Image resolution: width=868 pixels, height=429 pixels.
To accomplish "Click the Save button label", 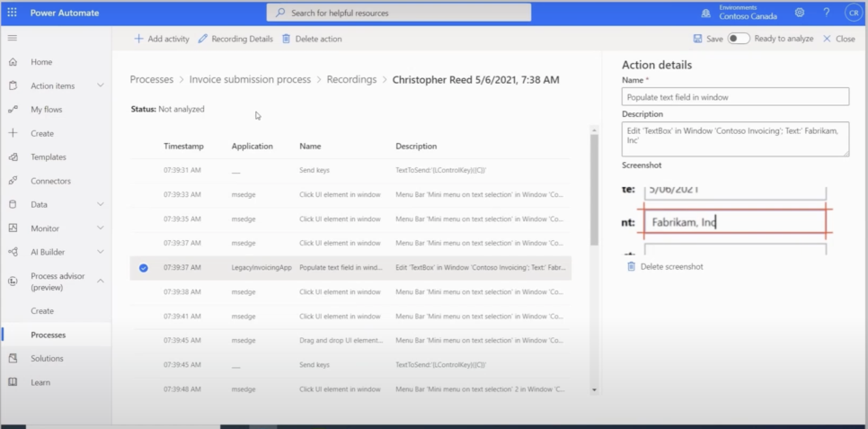I will pyautogui.click(x=714, y=39).
